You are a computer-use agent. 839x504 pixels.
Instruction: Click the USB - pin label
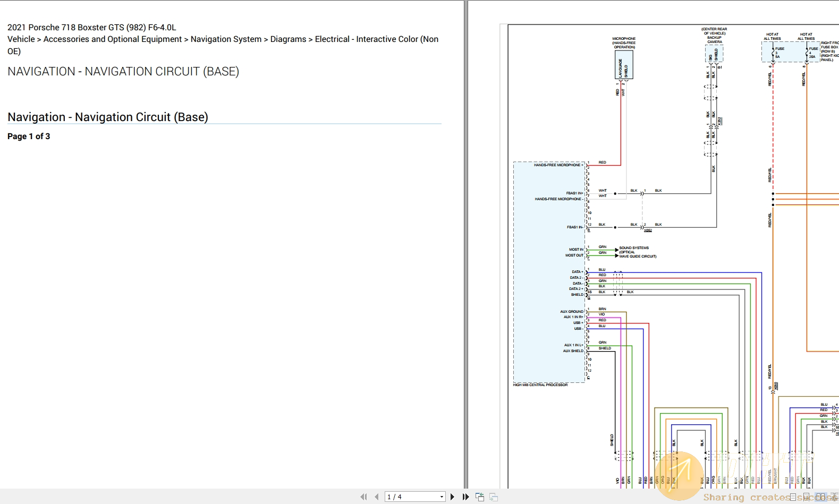[x=578, y=329]
